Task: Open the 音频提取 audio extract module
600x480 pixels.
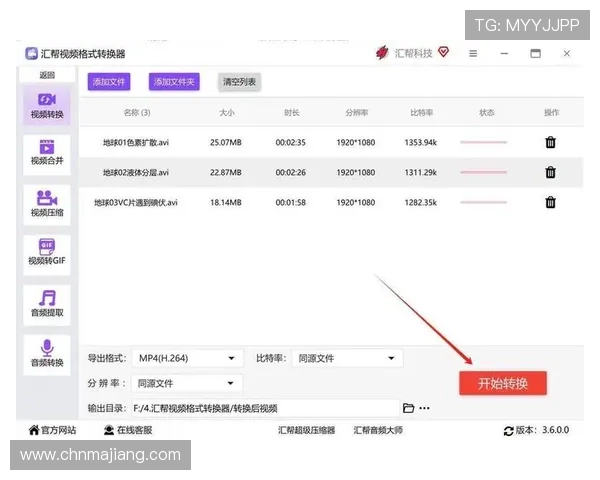Action: [47, 305]
